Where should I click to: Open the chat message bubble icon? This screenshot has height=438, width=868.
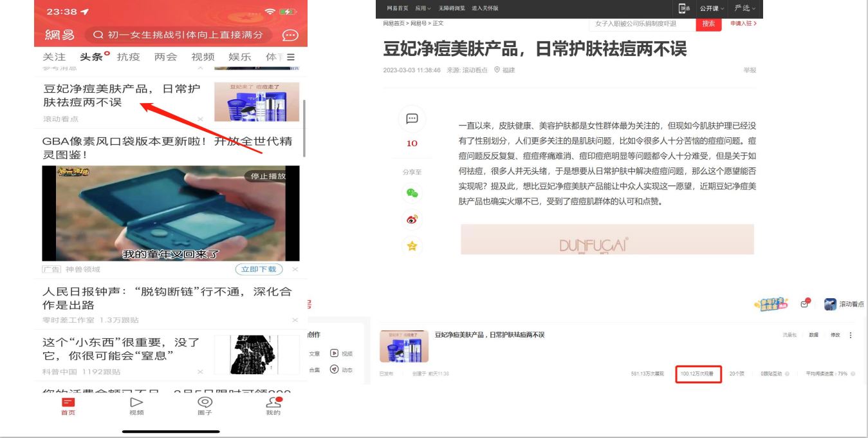(x=291, y=35)
